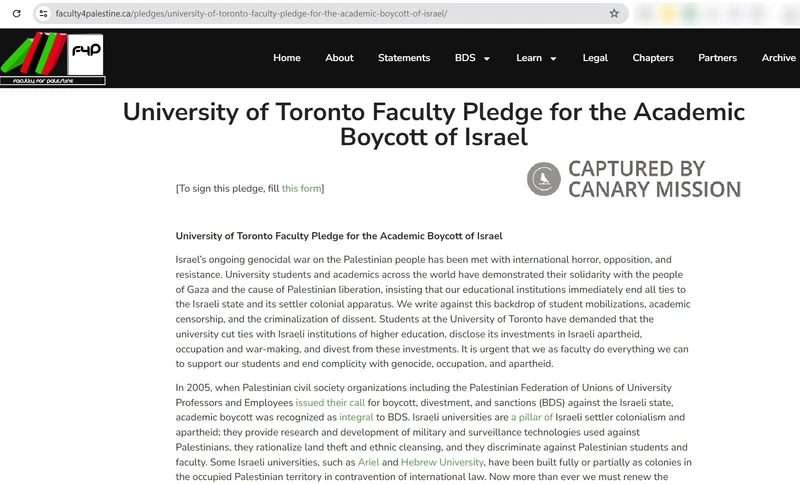Screen dimensions: 800x484
Task: Select the URL in the address bar
Action: (251, 14)
